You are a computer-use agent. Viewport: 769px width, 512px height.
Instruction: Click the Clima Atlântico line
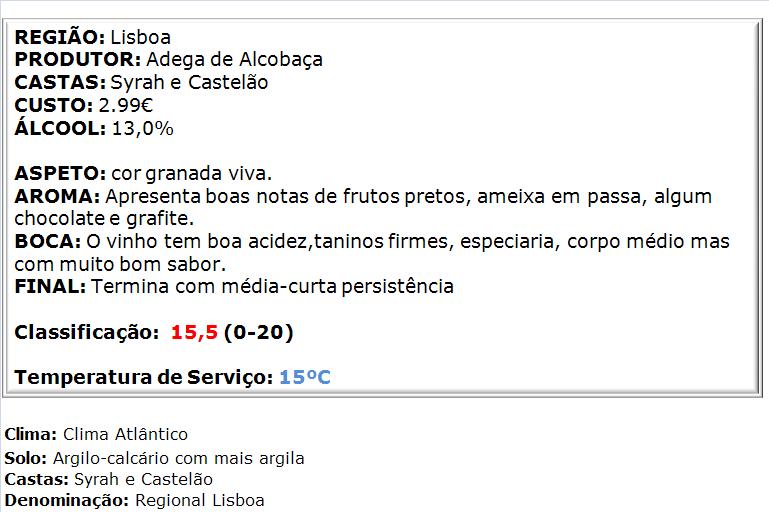[x=96, y=434]
